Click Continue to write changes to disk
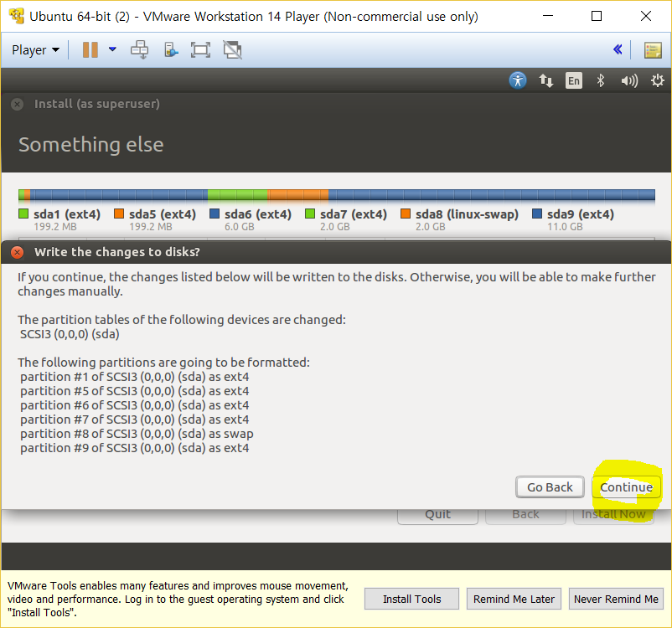 (626, 487)
